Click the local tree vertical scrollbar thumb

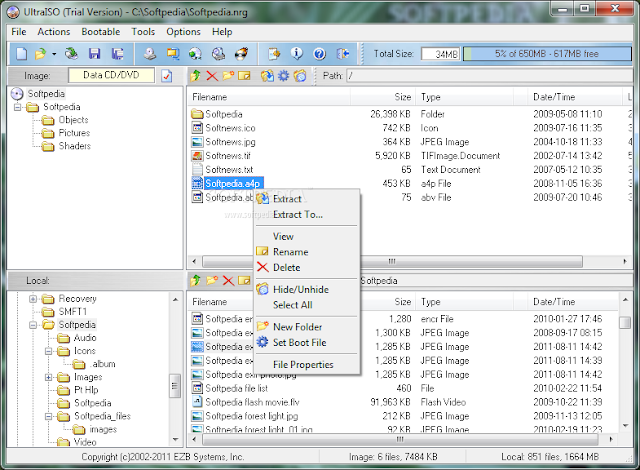175,385
